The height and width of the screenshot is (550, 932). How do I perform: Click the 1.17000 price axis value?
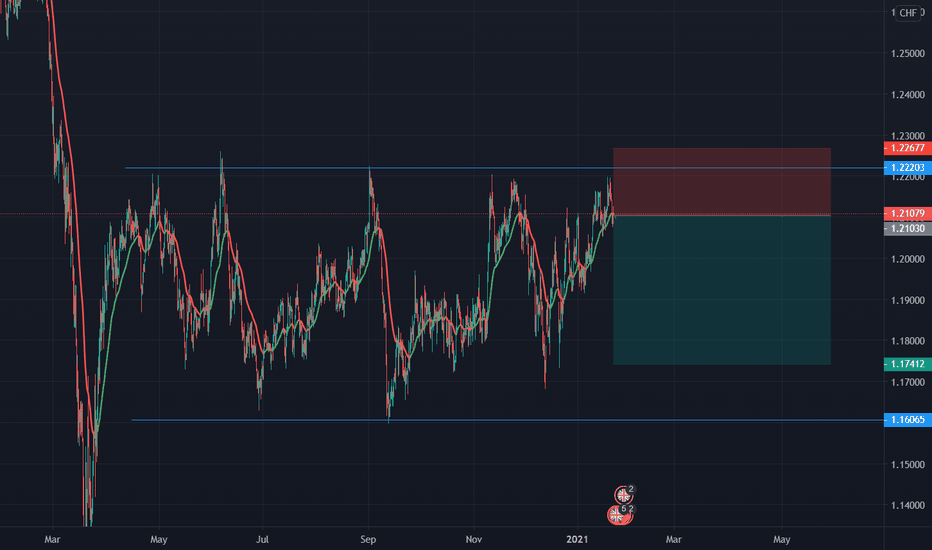point(908,382)
